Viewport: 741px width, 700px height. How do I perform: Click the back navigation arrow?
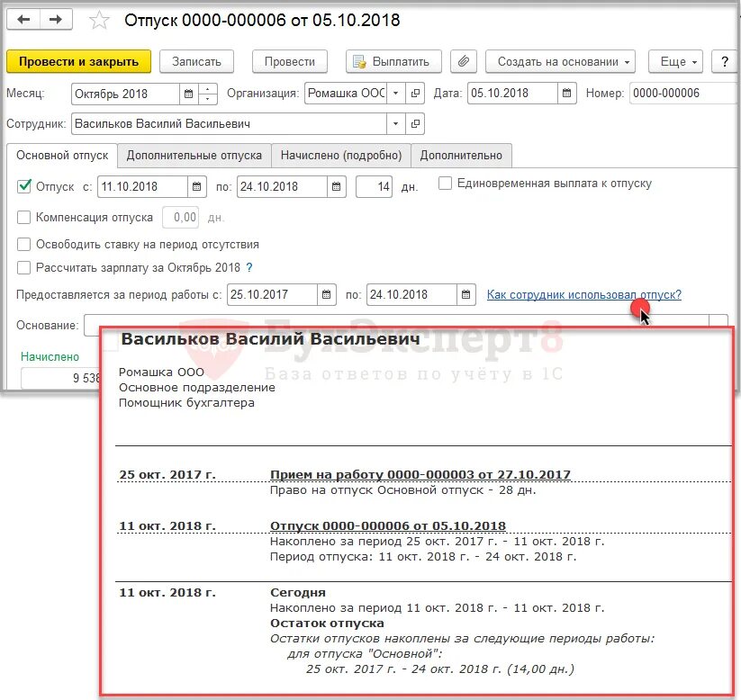click(23, 20)
